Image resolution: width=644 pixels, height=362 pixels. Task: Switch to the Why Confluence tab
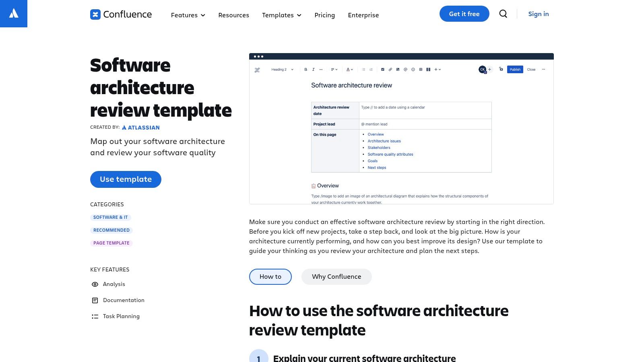pyautogui.click(x=336, y=277)
